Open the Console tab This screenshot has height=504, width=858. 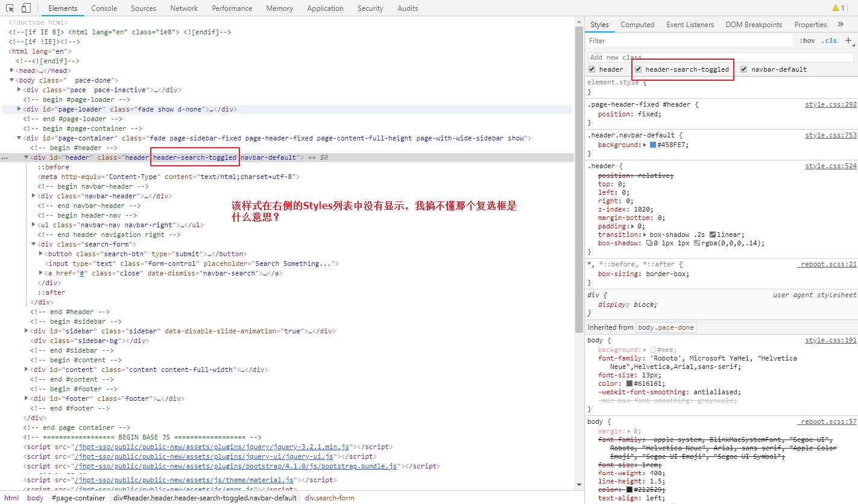tap(104, 8)
